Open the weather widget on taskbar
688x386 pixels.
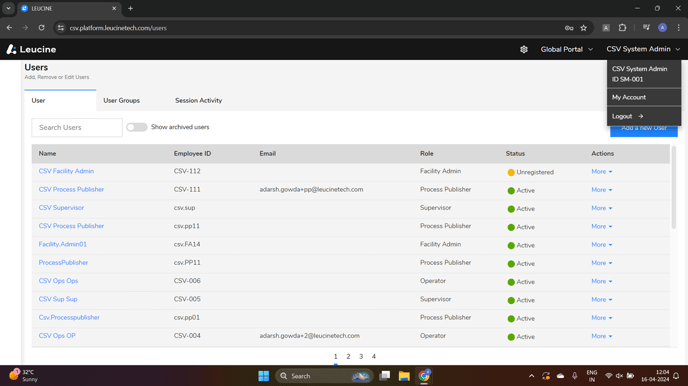(x=24, y=375)
